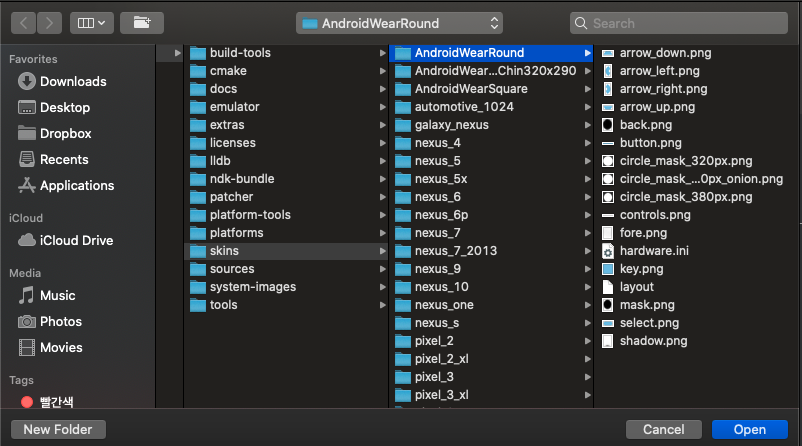This screenshot has width=802, height=446.
Task: Select AndroidWear...Chin320x290 folder
Action: point(491,71)
